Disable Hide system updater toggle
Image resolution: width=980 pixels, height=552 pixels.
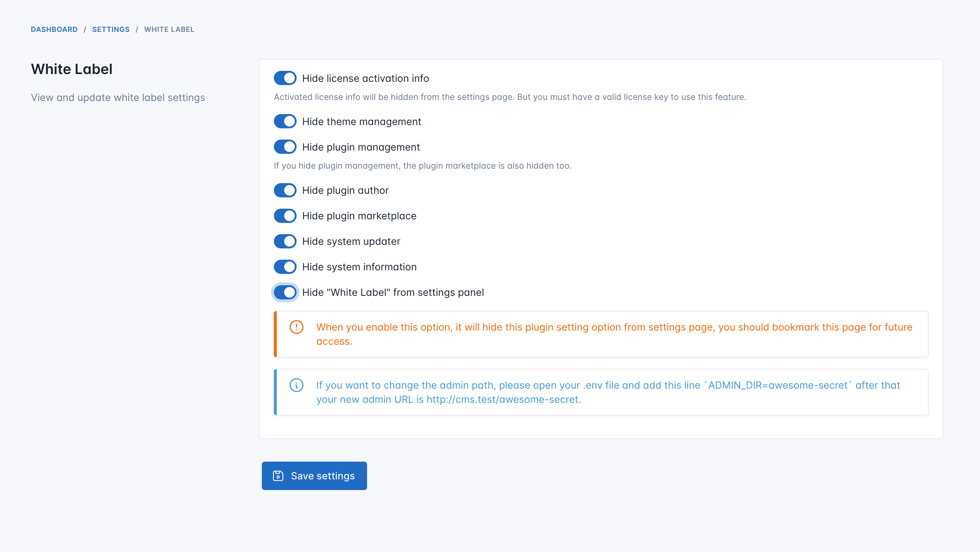pyautogui.click(x=285, y=241)
